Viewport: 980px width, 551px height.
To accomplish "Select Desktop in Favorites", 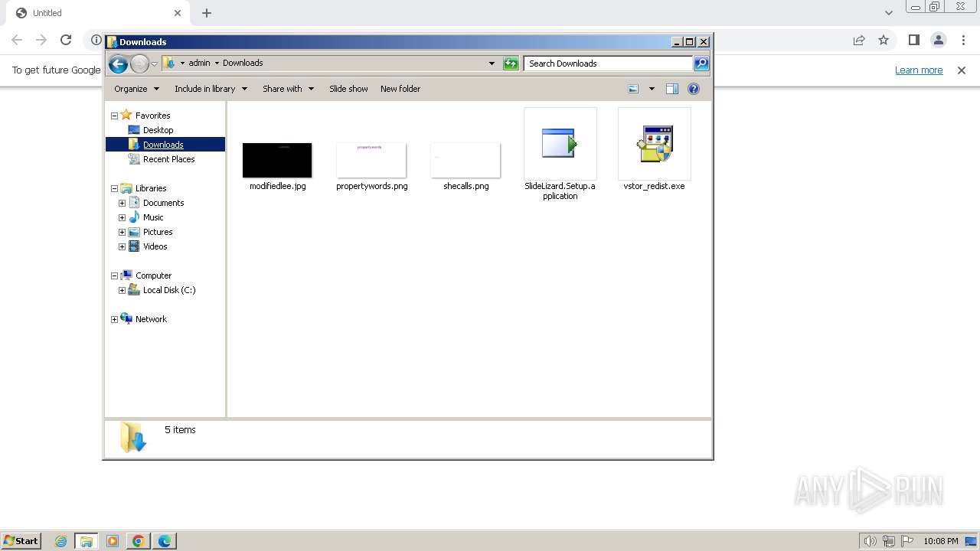I will 158,130.
